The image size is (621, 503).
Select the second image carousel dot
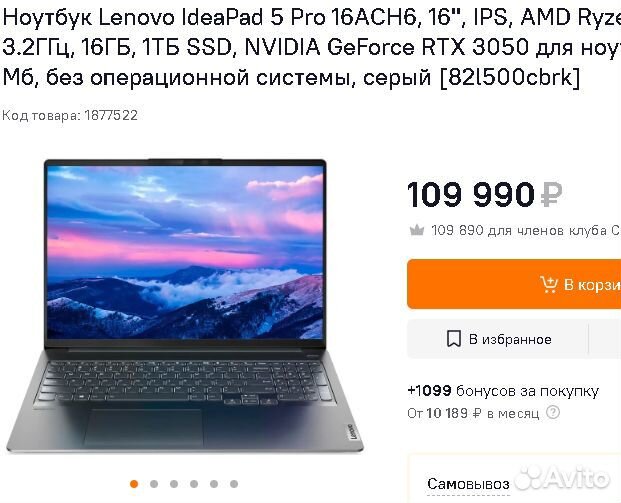154,484
